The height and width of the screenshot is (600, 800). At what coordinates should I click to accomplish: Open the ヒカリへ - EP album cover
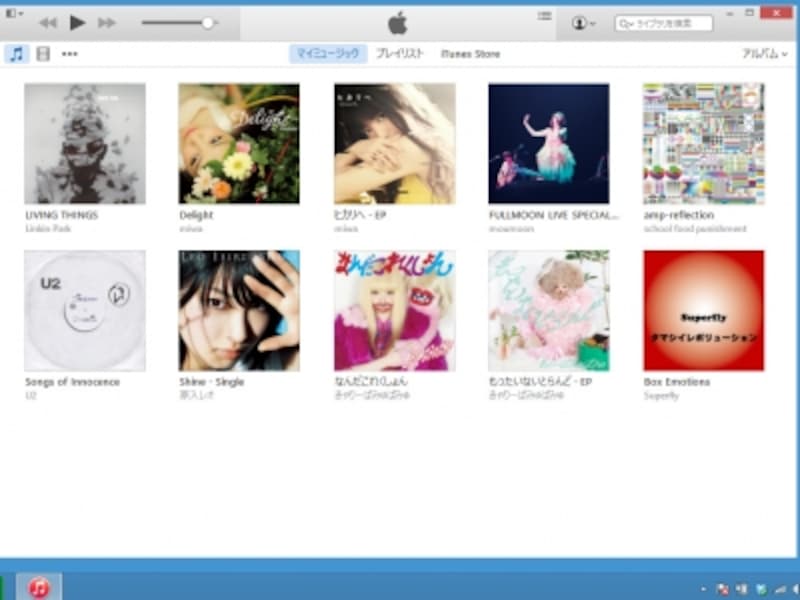pyautogui.click(x=394, y=144)
